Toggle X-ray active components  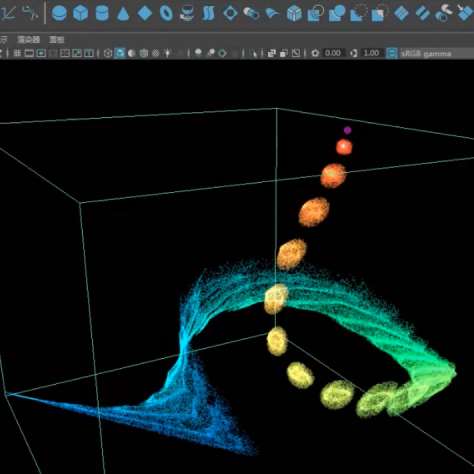coord(284,53)
